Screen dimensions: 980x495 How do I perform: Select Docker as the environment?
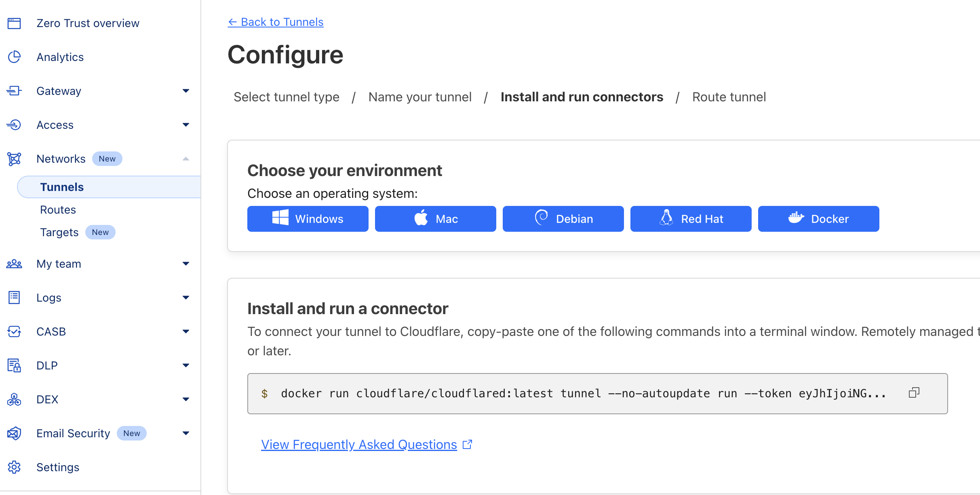click(818, 218)
